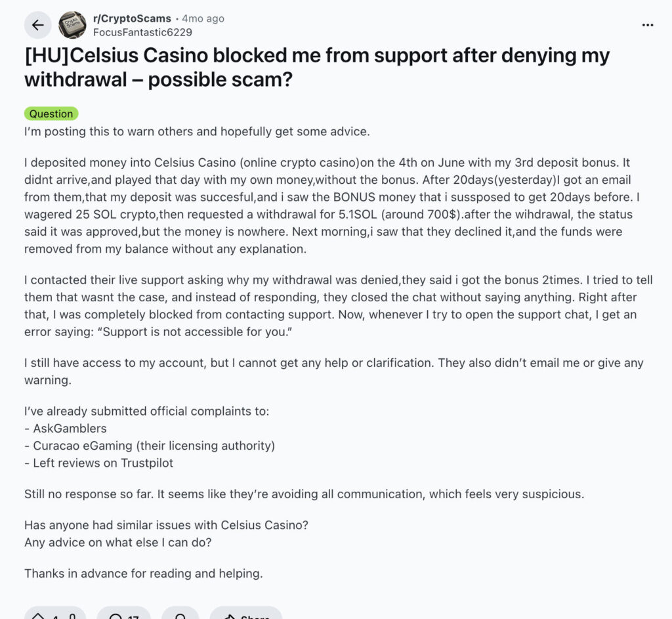Give an award to the post
The width and height of the screenshot is (672, 619).
pyautogui.click(x=180, y=616)
